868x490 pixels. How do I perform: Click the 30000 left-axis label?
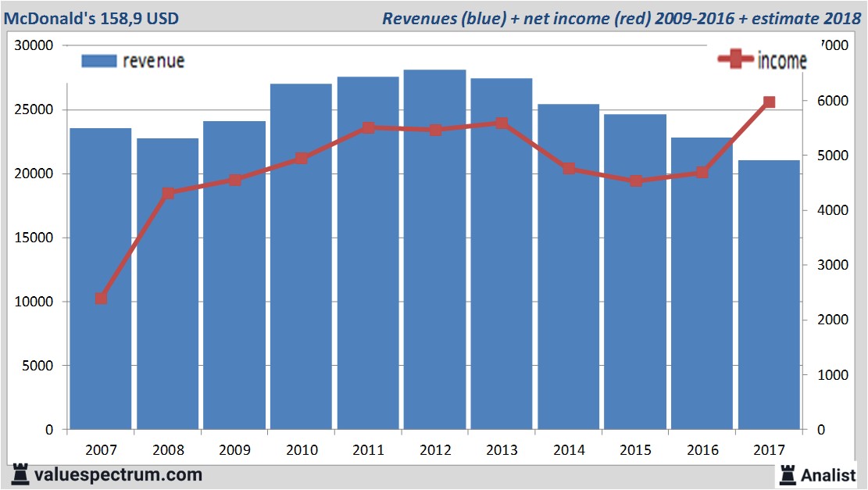point(34,45)
